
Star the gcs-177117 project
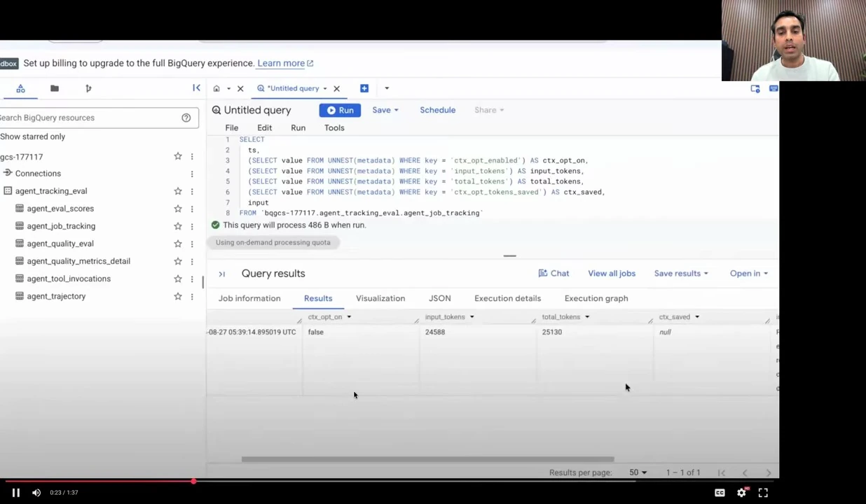click(x=178, y=156)
